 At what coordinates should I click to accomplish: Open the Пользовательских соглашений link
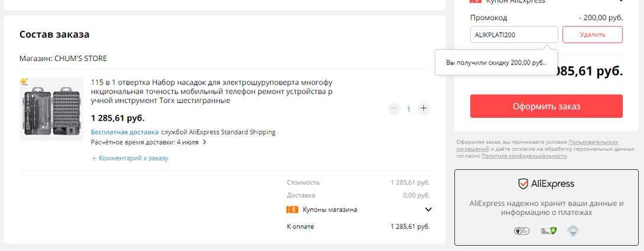click(593, 142)
